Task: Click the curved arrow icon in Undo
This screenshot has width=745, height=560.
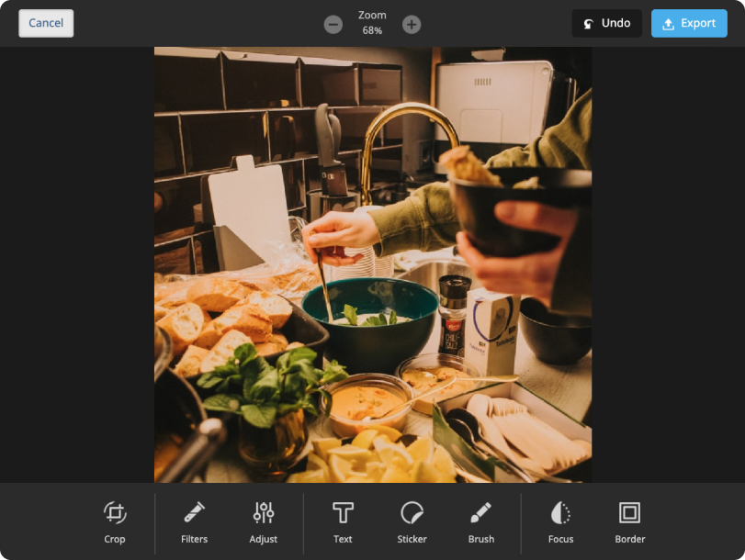Action: [x=588, y=24]
